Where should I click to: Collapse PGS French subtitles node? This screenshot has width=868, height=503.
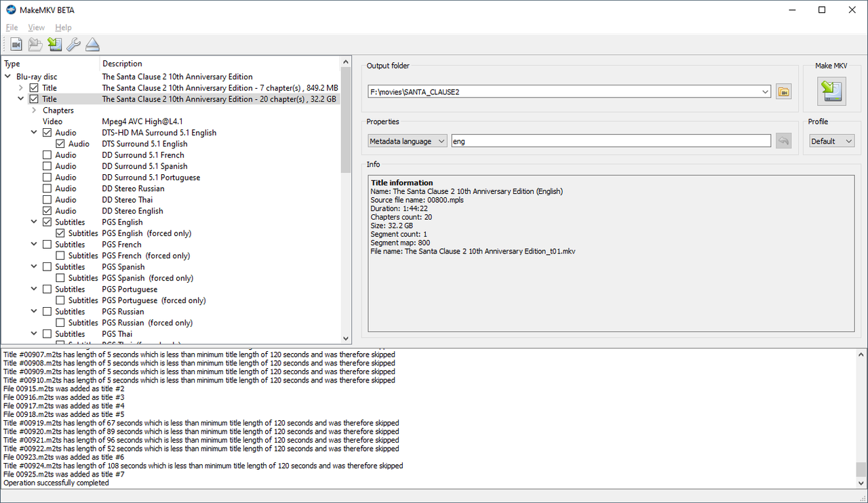34,245
